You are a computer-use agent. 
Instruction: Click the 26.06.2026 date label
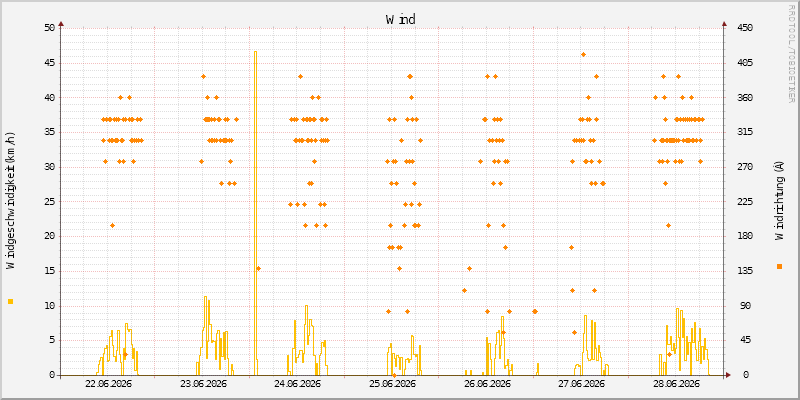point(487,384)
